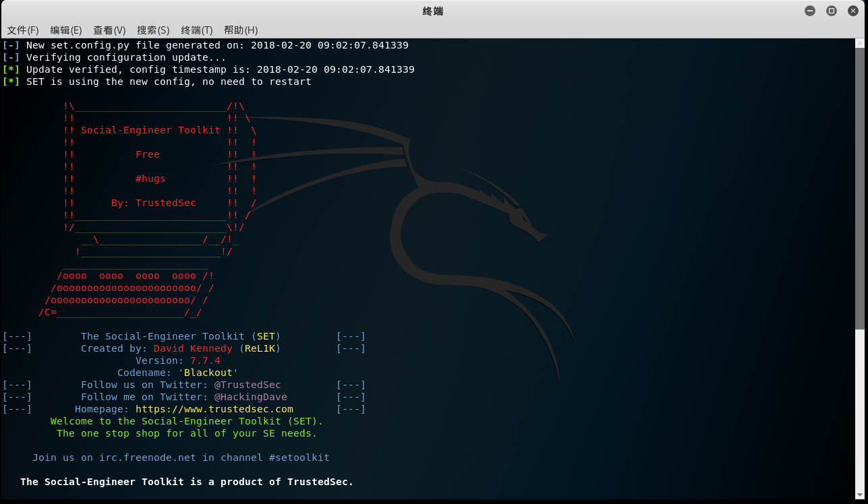Click the 'SET is using the new config' line
The width and height of the screenshot is (868, 504).
157,82
